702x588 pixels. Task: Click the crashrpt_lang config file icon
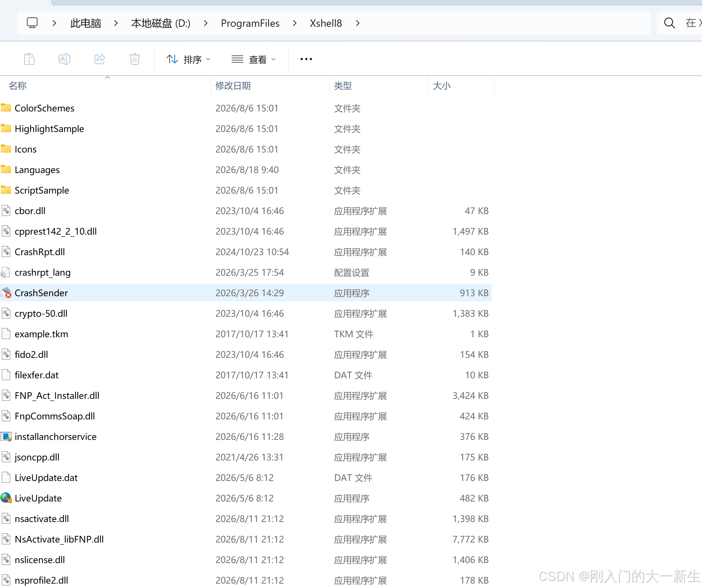5,272
